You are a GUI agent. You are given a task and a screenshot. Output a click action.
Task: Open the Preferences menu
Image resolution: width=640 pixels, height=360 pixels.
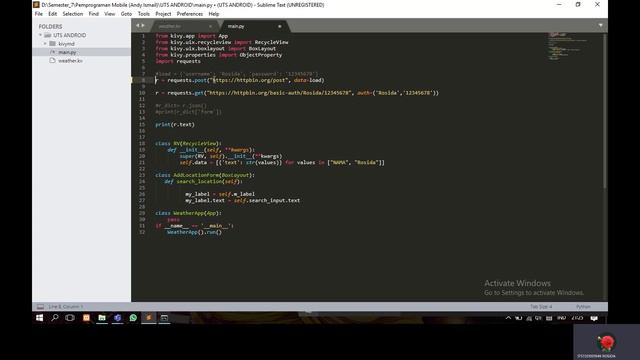tap(190, 14)
